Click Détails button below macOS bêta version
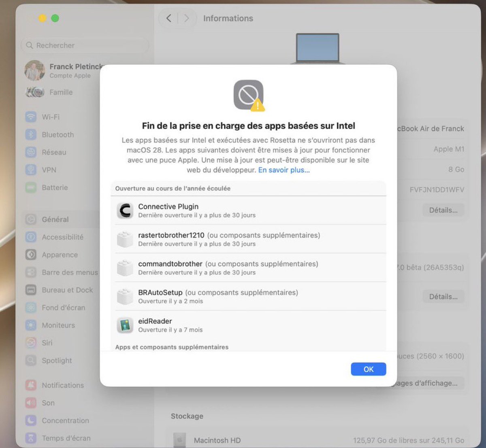 (443, 297)
